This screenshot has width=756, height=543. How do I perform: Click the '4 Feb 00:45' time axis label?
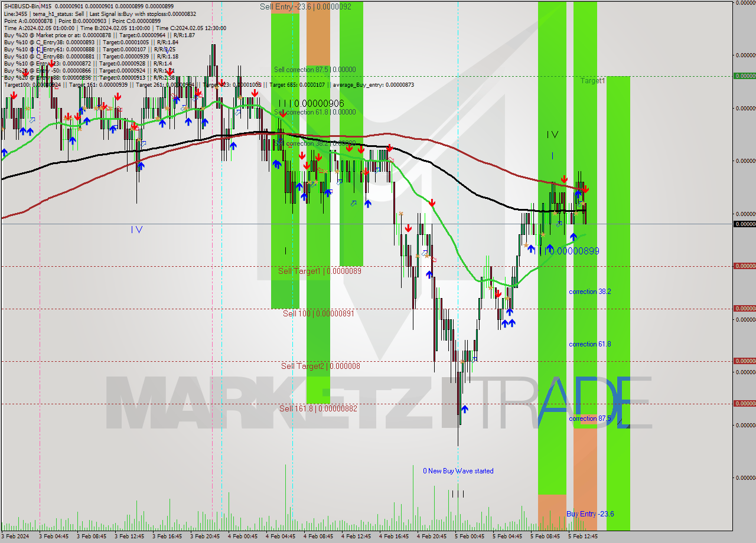tap(243, 537)
